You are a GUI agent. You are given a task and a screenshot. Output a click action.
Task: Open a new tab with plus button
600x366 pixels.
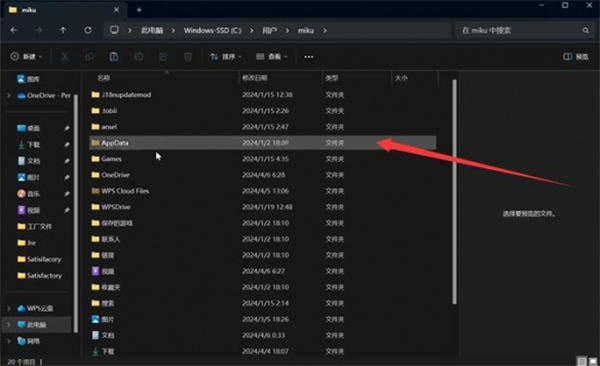pyautogui.click(x=139, y=10)
